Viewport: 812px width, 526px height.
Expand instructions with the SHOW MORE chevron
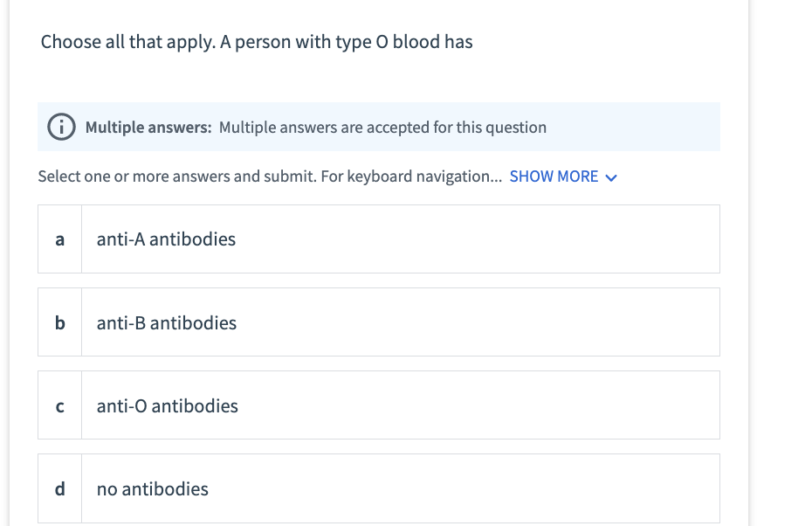click(x=611, y=177)
